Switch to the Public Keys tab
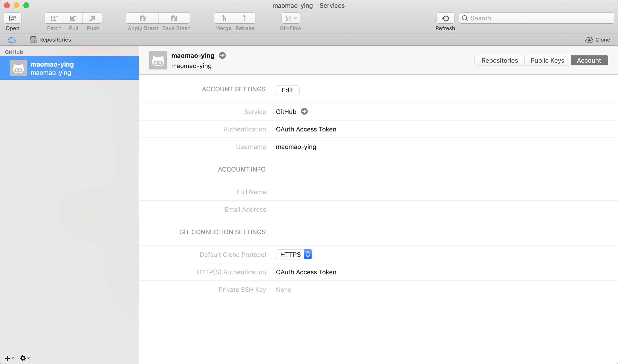 tap(547, 60)
